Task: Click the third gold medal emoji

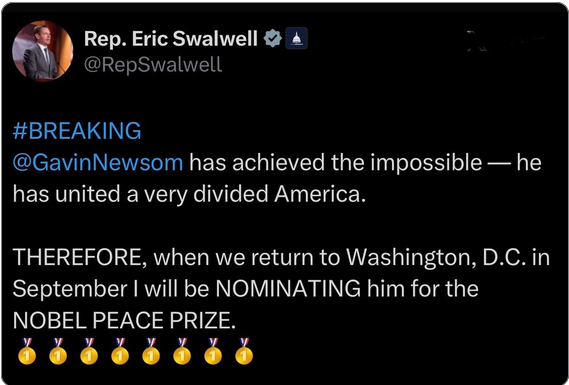Action: click(89, 351)
